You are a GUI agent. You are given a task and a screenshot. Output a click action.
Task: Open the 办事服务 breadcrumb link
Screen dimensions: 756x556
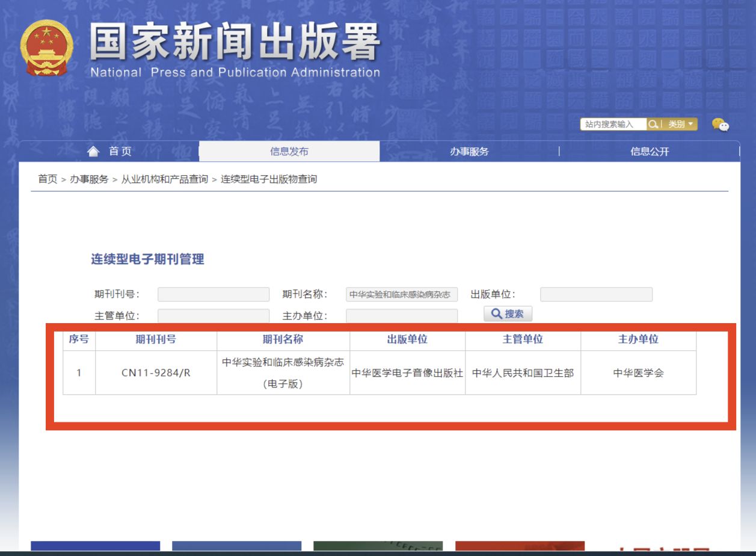[89, 179]
